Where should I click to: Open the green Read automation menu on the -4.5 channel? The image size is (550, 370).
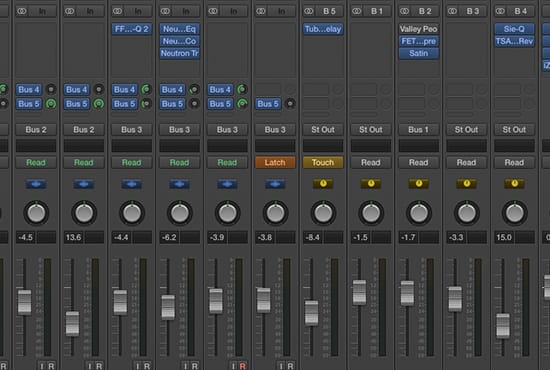point(36,162)
